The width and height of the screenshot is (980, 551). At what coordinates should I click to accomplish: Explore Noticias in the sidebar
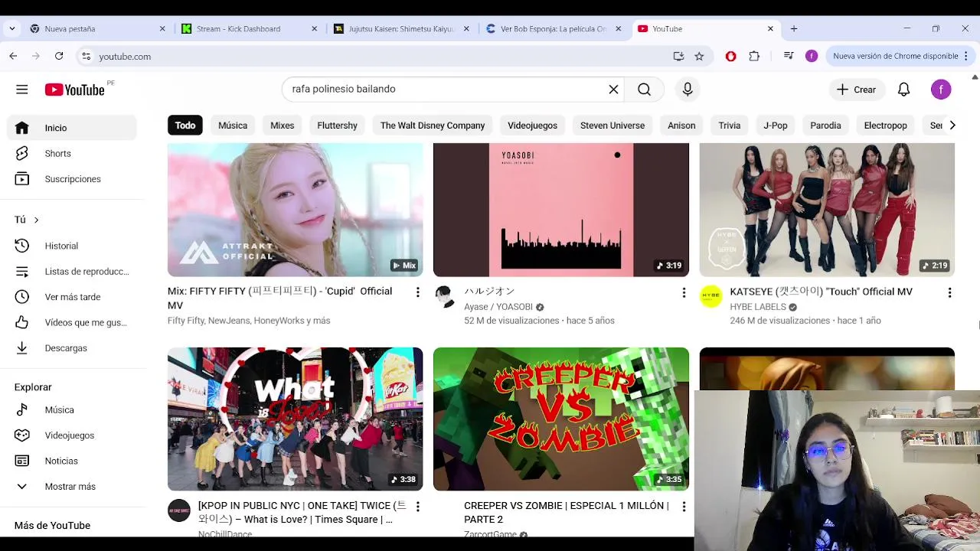coord(72,461)
